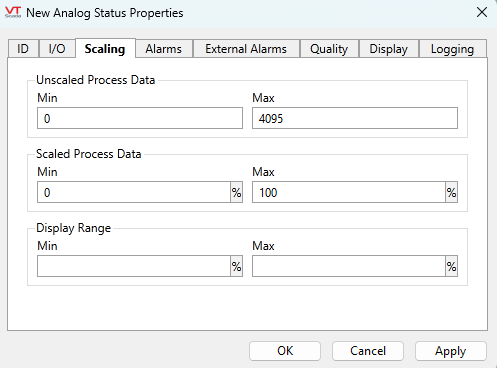
Task: Click the % unit beside Scaled Max
Action: point(451,192)
